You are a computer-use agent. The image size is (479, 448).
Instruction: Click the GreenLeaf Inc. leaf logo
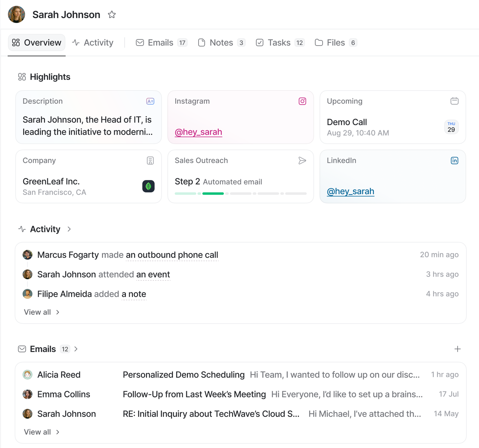click(148, 186)
